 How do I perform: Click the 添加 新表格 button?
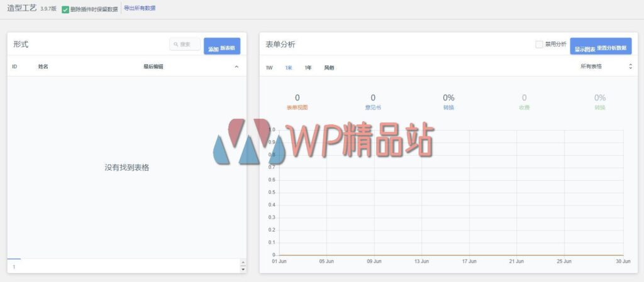pos(222,46)
